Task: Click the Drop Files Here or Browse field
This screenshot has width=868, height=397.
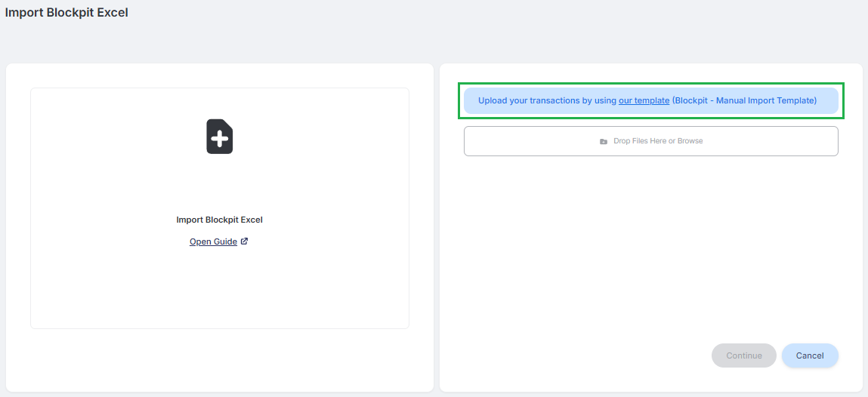Action: (651, 141)
